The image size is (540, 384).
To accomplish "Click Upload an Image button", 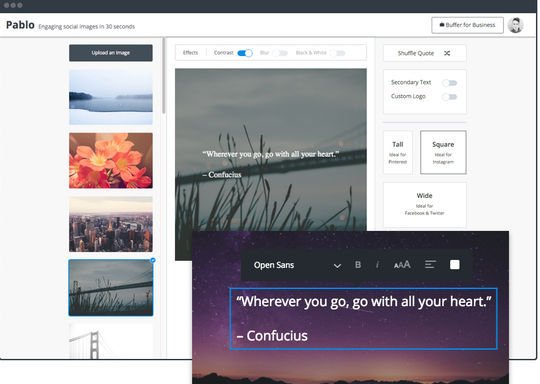I will (111, 53).
